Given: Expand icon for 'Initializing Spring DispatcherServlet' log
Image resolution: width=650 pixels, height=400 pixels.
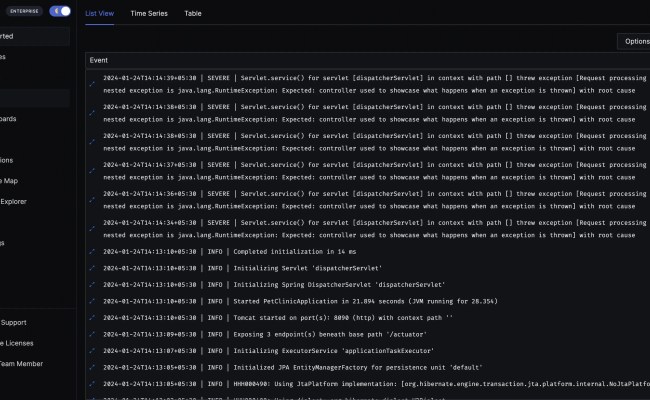Looking at the screenshot, I should (x=92, y=285).
